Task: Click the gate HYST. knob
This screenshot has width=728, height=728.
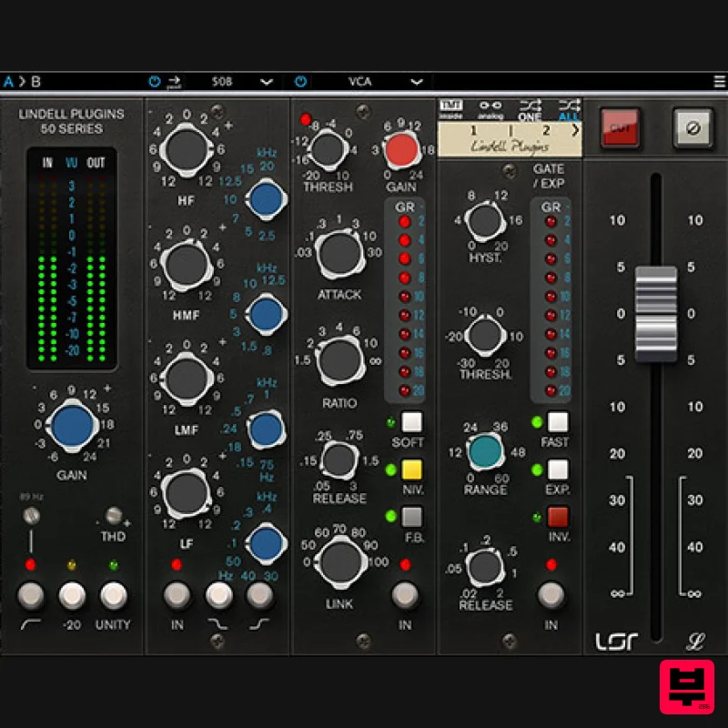Action: pos(485,221)
